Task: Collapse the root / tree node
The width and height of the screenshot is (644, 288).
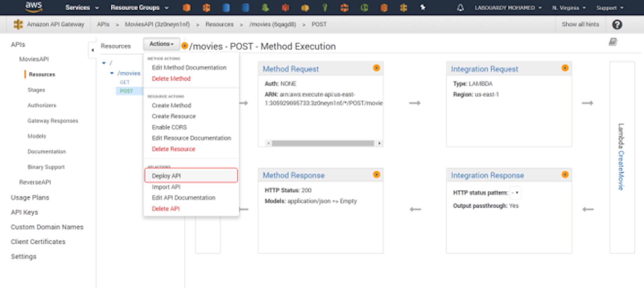Action: (104, 63)
